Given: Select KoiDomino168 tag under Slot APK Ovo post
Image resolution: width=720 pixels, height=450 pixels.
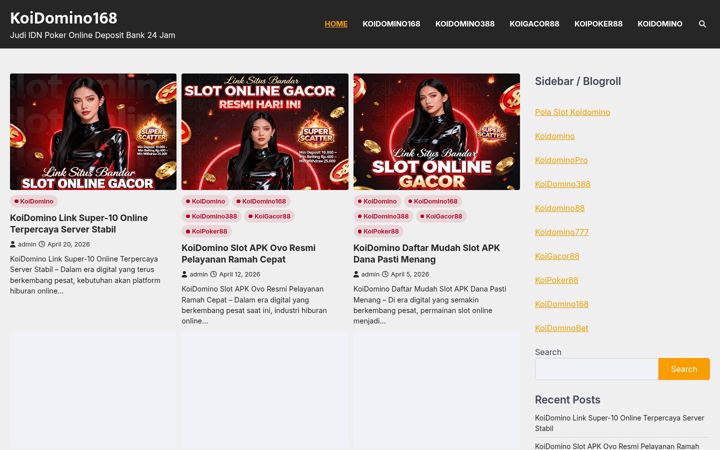Looking at the screenshot, I should click(261, 201).
